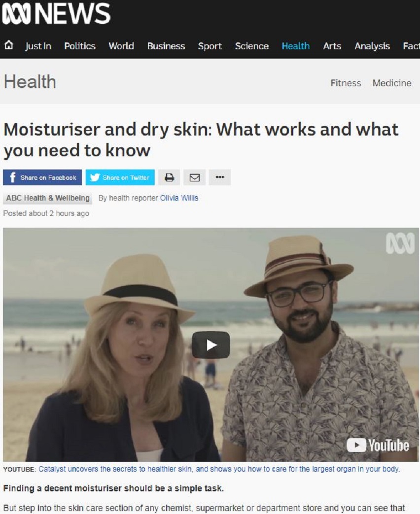Viewport: 420px width, 514px height.
Task: Select the Health navigation tab
Action: point(296,46)
